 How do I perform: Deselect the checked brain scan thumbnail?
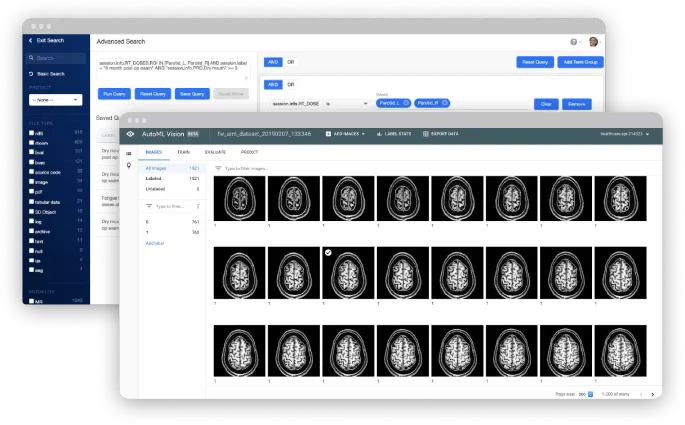coord(329,254)
